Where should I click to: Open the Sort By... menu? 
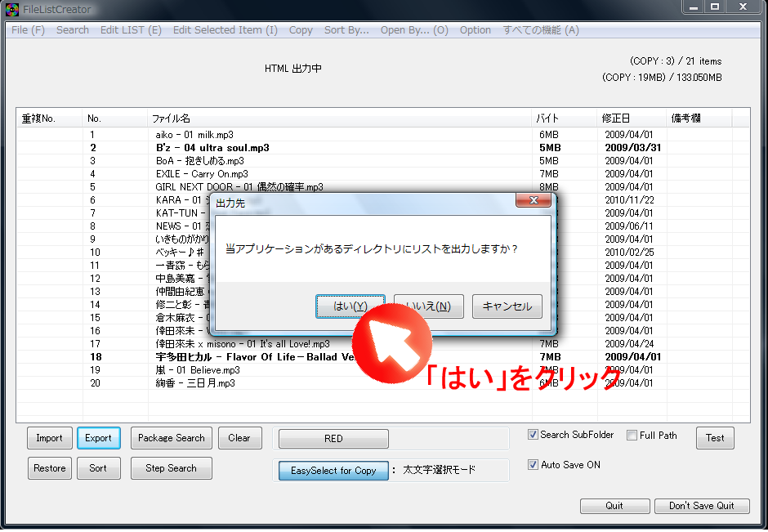click(346, 30)
